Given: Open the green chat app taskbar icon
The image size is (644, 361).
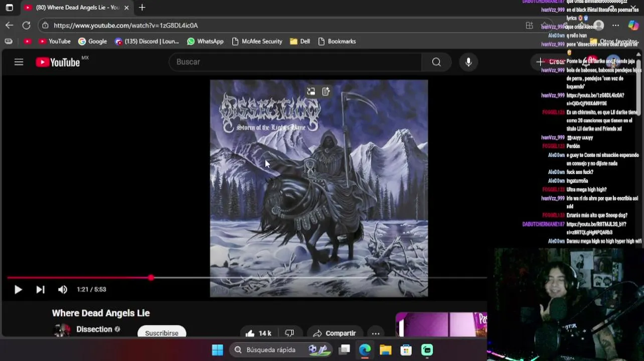Looking at the screenshot, I should (427, 350).
